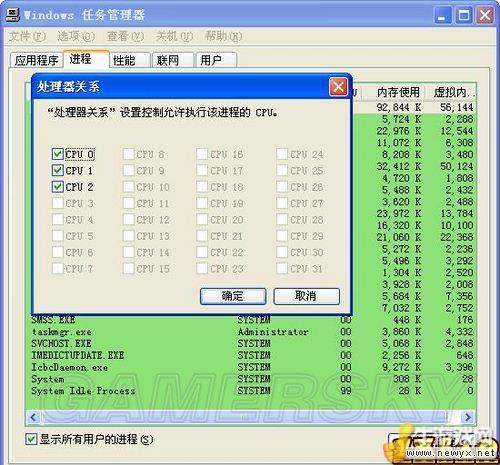Click the Administrator user name cell
Viewport: 500px width, 465px height.
[x=273, y=332]
